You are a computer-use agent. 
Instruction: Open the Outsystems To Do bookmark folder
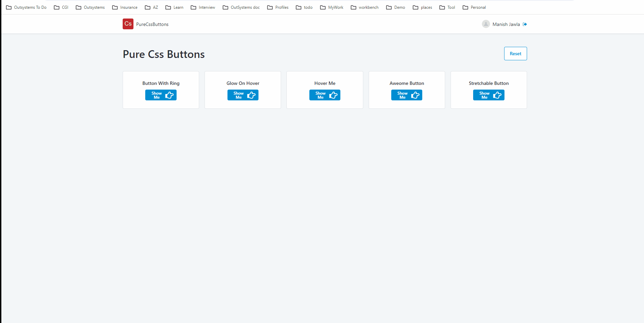[x=26, y=7]
